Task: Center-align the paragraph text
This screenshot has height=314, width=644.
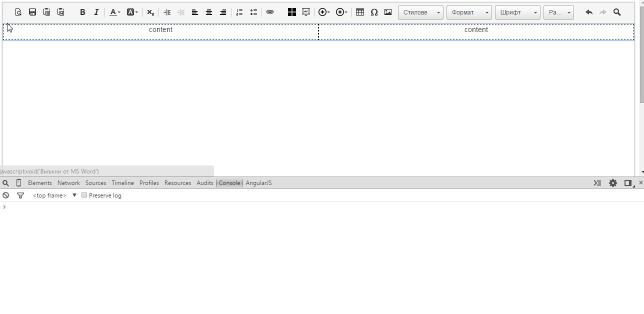Action: tap(209, 12)
